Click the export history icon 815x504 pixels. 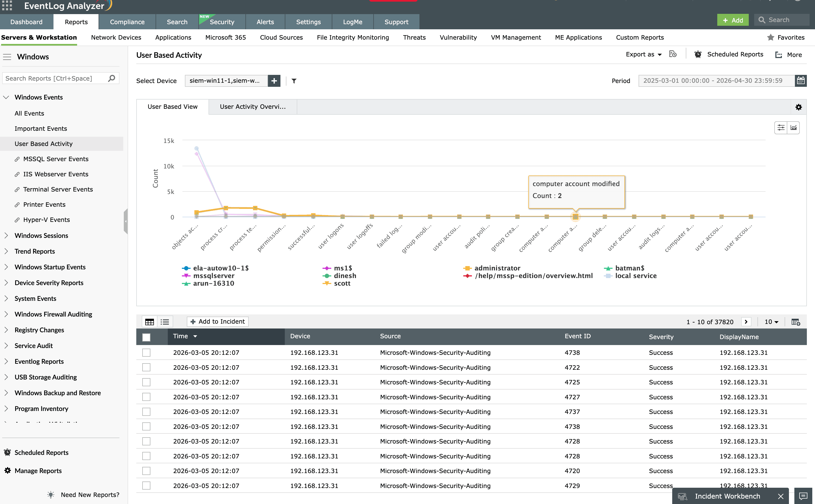pos(673,54)
